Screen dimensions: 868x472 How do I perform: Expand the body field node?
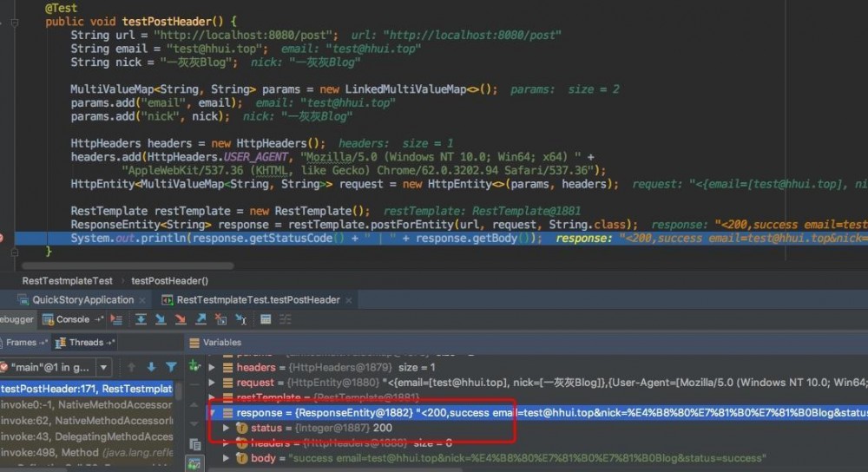point(226,458)
